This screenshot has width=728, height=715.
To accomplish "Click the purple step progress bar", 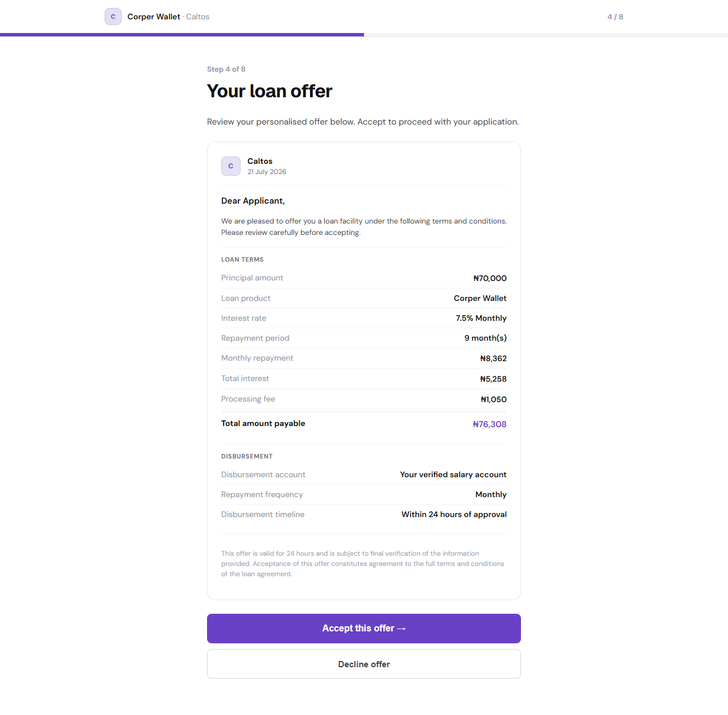I will point(182,35).
